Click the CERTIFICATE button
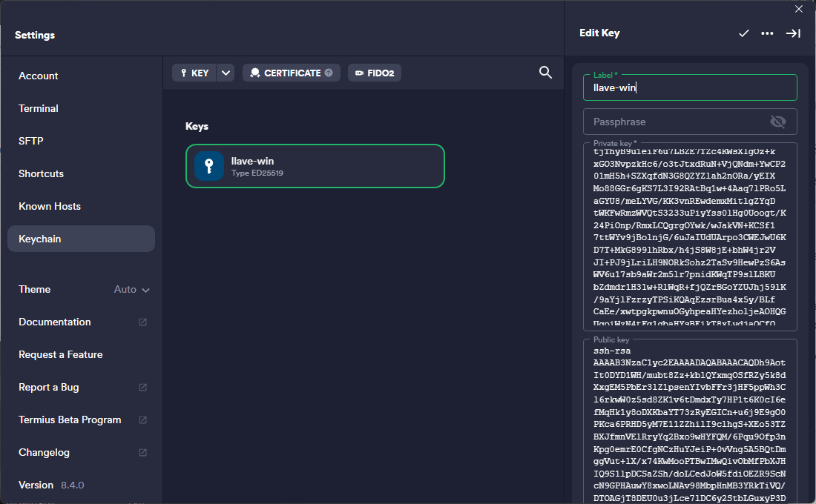Viewport: 816px width, 504px height. coord(291,73)
